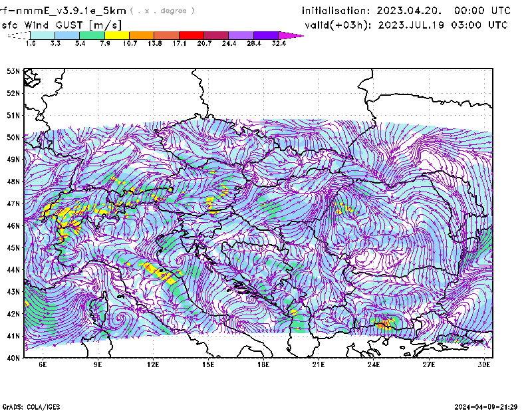Click the legend value 1.6
The width and height of the screenshot is (532, 411).
[x=31, y=43]
